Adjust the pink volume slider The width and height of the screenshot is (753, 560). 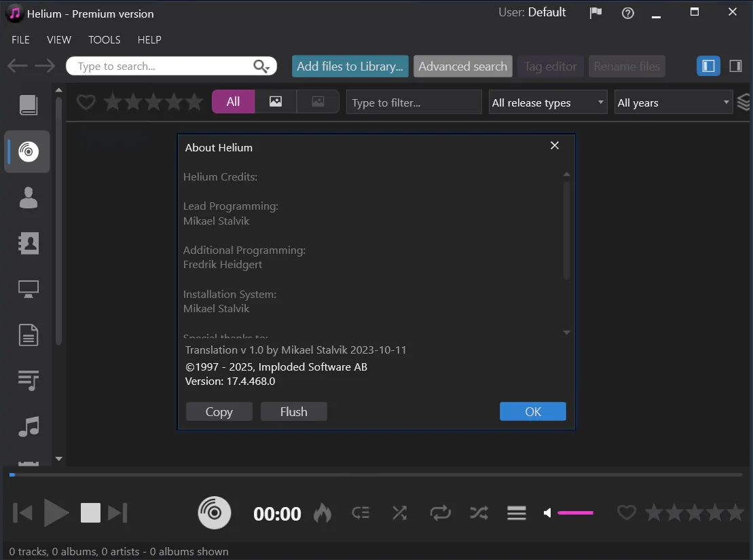pos(575,513)
